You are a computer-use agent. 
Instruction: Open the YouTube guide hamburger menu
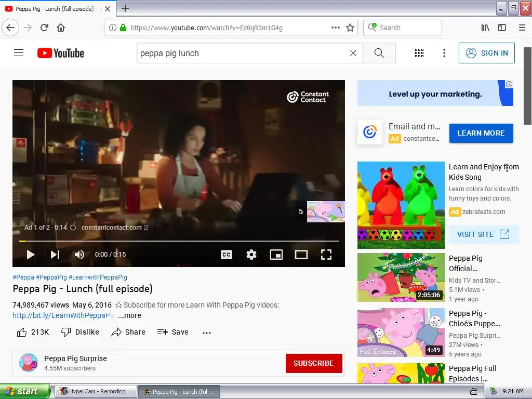(x=19, y=53)
